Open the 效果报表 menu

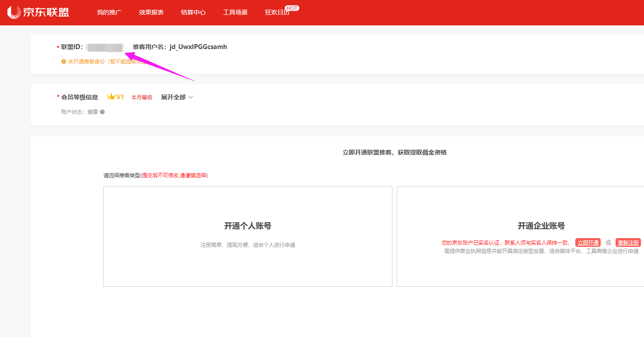151,12
